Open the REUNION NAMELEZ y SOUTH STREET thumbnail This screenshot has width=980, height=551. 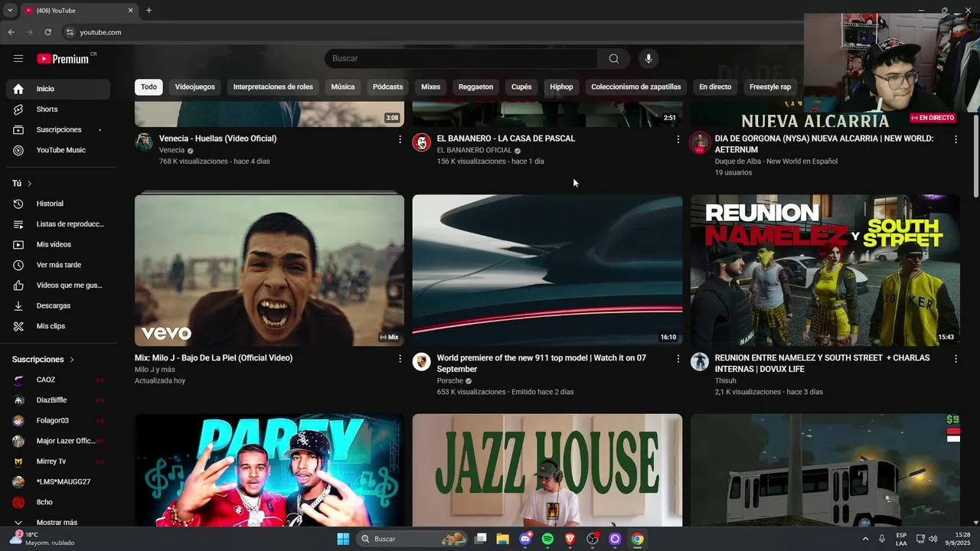point(825,270)
